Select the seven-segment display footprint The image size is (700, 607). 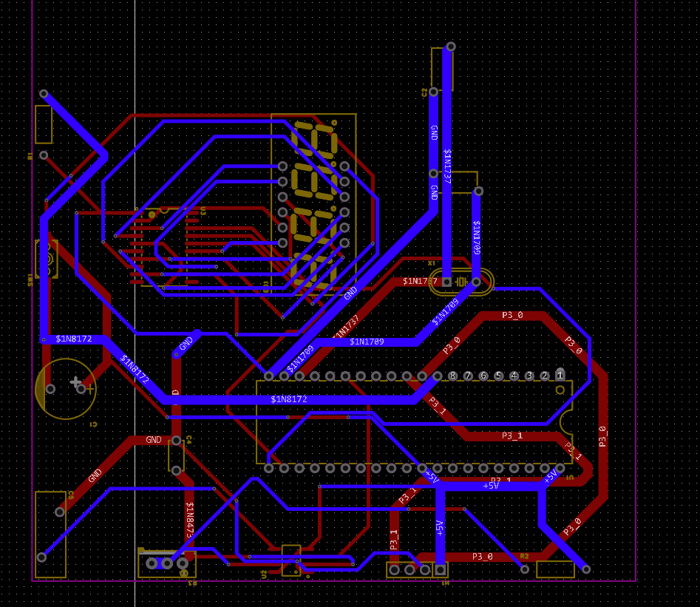pyautogui.click(x=313, y=203)
